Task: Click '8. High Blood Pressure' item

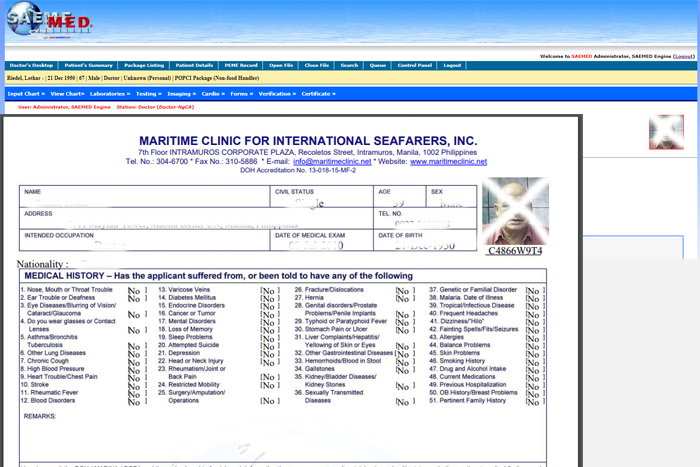Action: click(52, 369)
